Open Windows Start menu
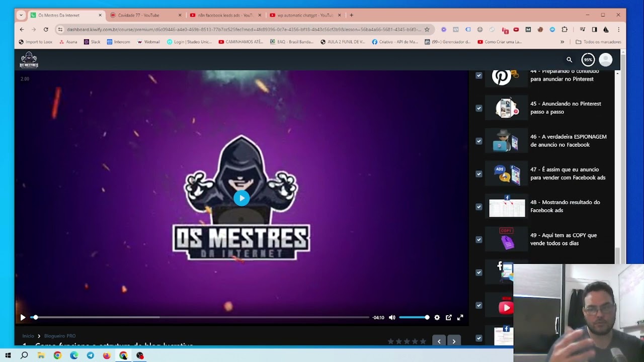The height and width of the screenshot is (362, 644). [x=8, y=355]
